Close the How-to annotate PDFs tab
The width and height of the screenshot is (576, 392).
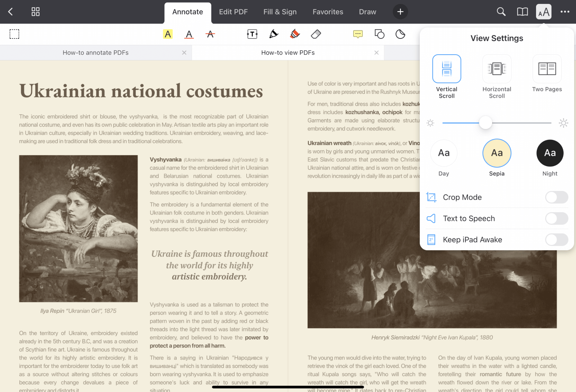pyautogui.click(x=184, y=53)
